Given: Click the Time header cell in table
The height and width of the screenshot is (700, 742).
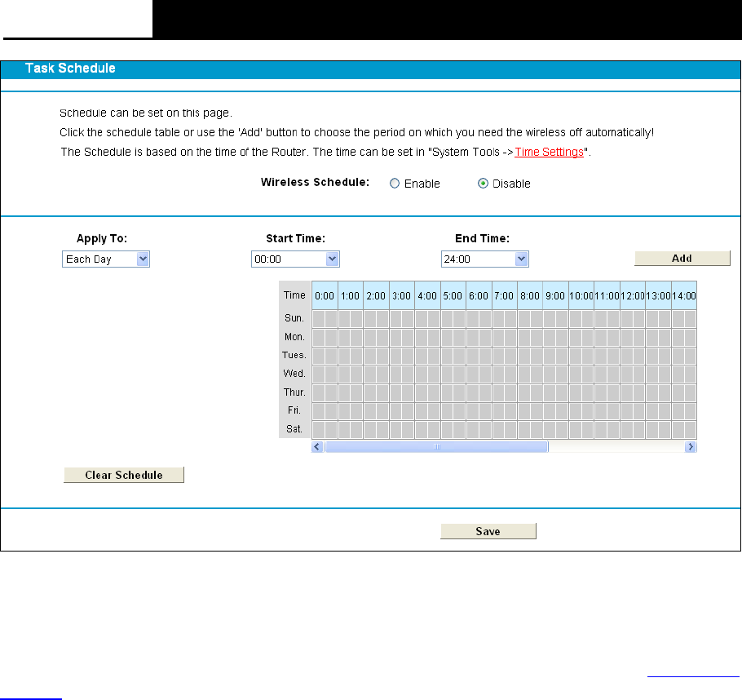Looking at the screenshot, I should click(294, 295).
